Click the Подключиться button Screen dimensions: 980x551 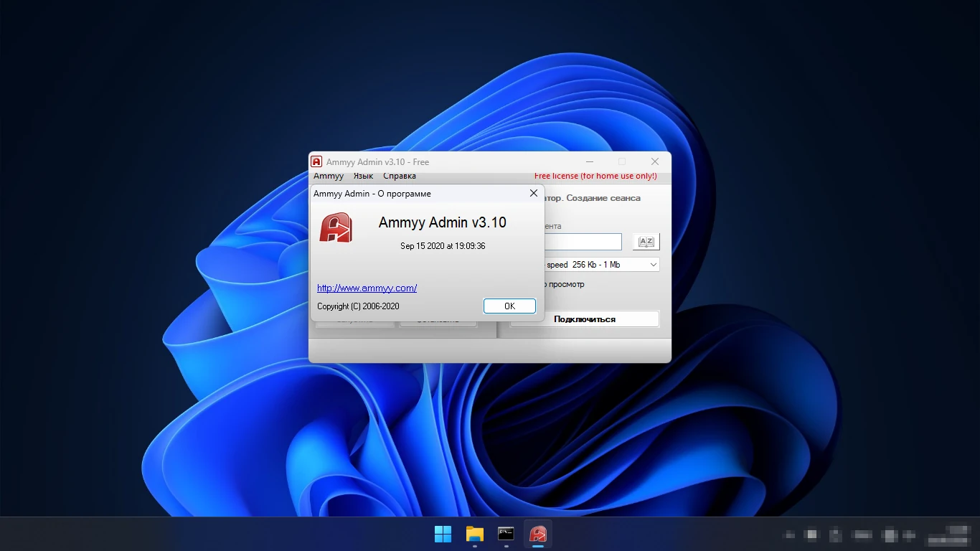click(585, 319)
